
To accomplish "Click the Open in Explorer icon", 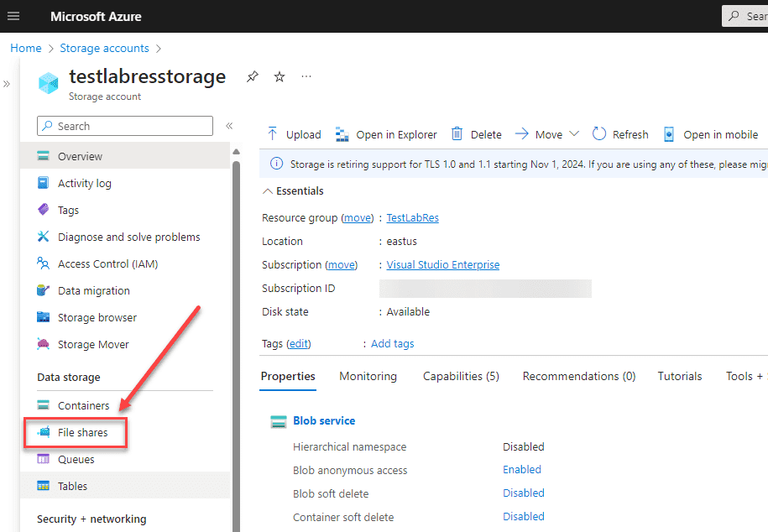I will [x=342, y=133].
